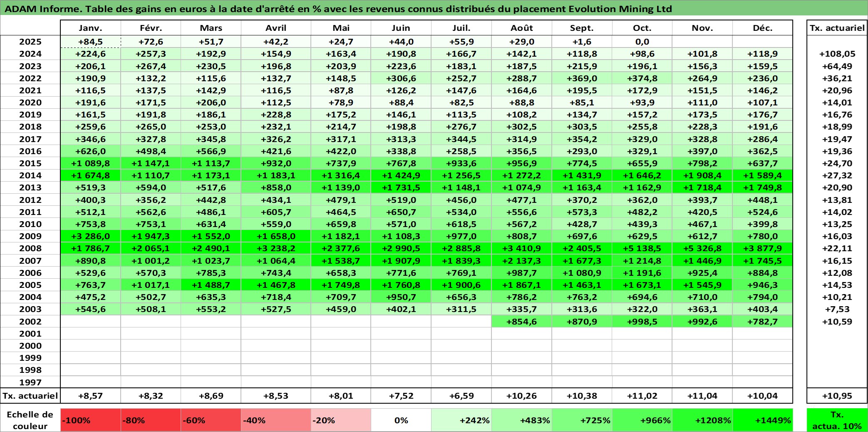Click the bottom-left Tx. actuariel row label
Screen dimensions: 868x432
(30, 396)
